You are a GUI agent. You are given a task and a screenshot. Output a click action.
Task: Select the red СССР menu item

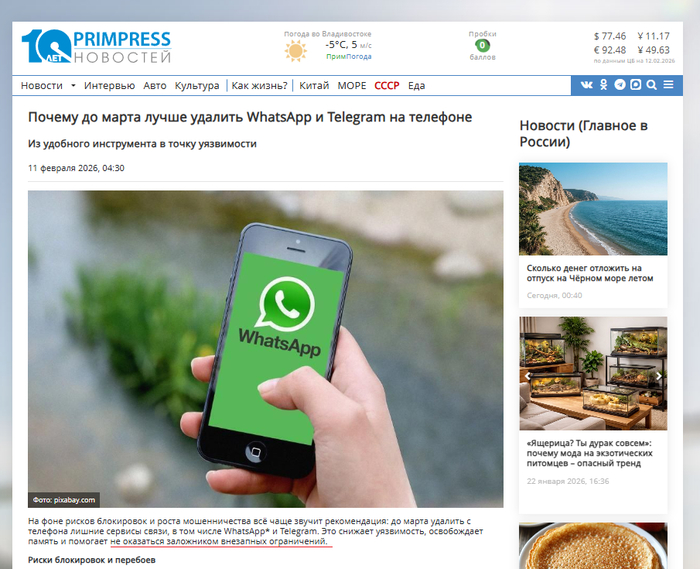click(x=387, y=85)
